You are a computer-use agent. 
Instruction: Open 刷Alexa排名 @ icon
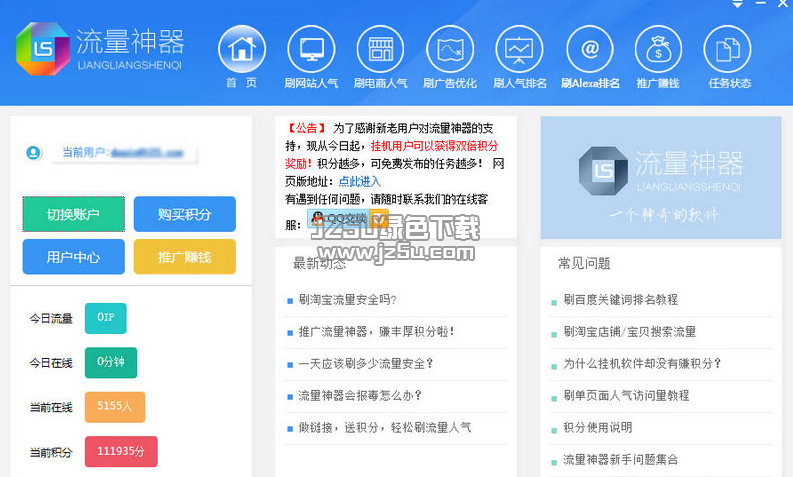point(590,49)
